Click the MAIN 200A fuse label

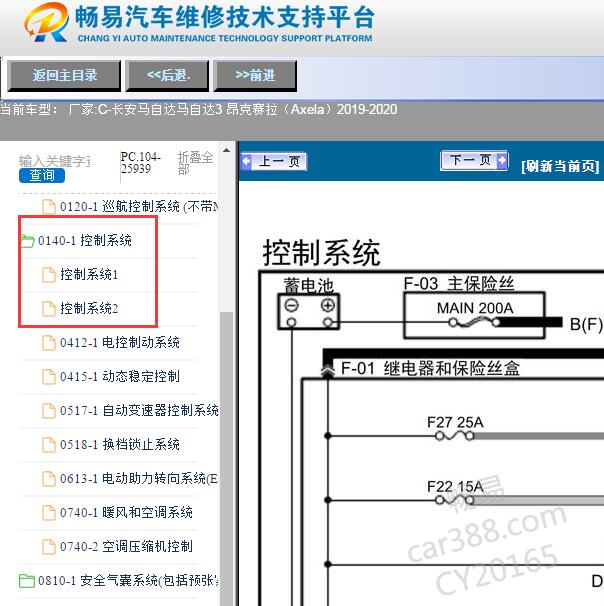click(x=475, y=308)
